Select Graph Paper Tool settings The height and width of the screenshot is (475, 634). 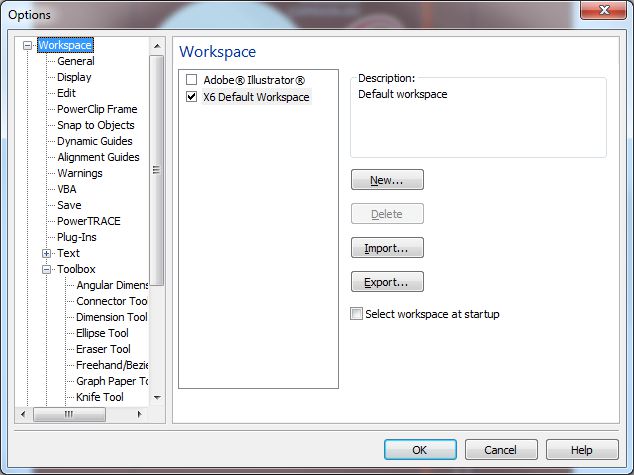pos(112,381)
